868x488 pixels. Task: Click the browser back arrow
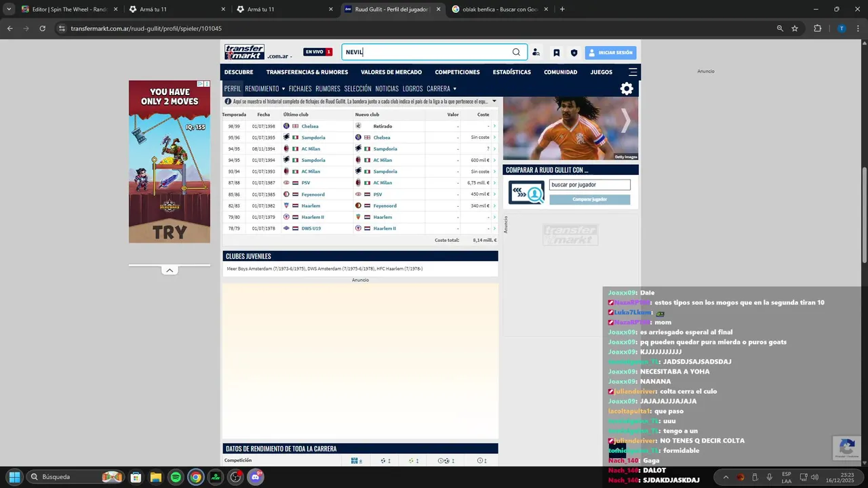coord(9,28)
